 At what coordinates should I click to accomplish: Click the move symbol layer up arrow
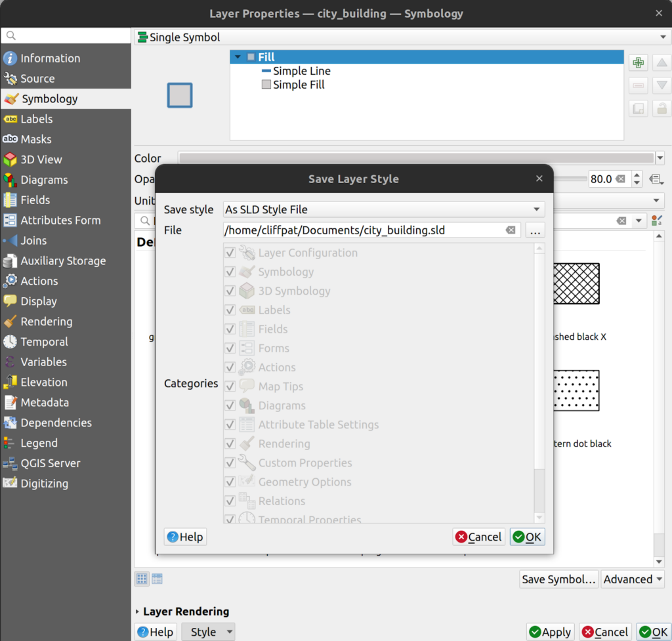pos(661,63)
